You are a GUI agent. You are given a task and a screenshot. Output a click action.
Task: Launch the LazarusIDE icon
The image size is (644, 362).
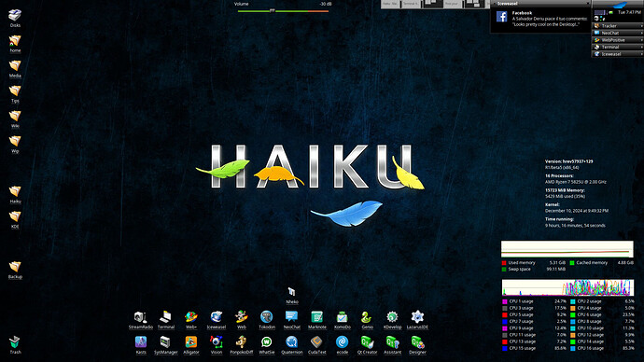pos(417,317)
